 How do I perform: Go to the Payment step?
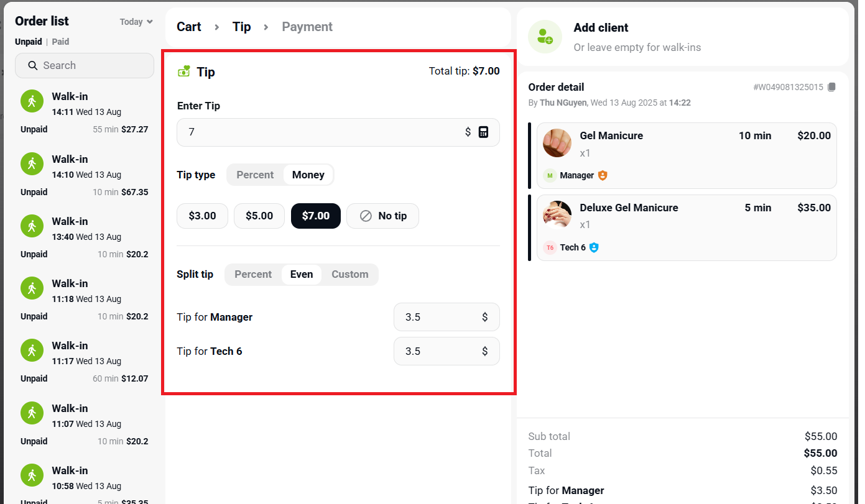coord(307,27)
